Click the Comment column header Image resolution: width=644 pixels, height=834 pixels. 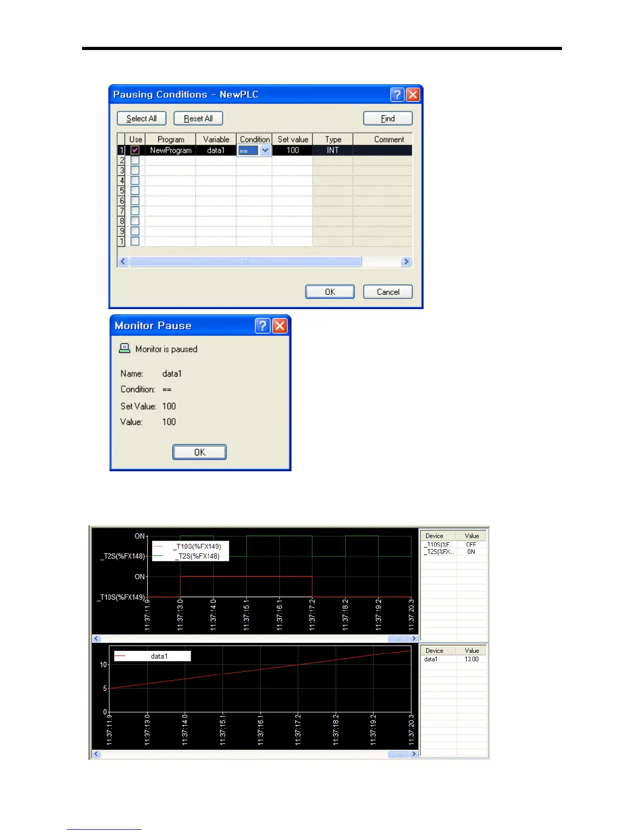click(x=383, y=139)
